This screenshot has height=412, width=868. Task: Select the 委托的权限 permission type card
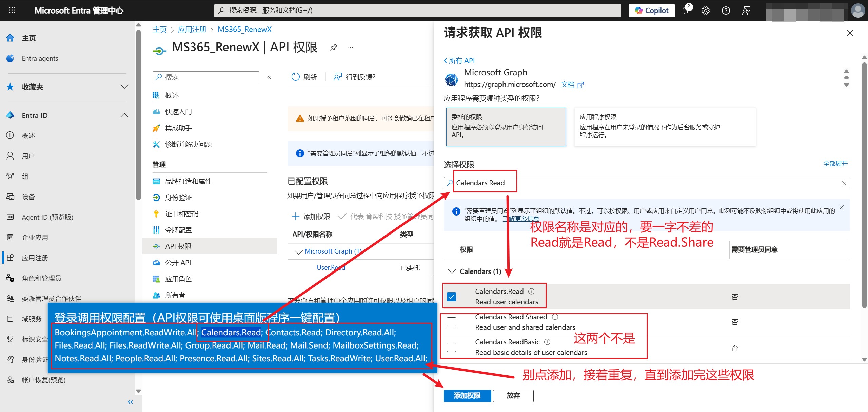pos(506,127)
